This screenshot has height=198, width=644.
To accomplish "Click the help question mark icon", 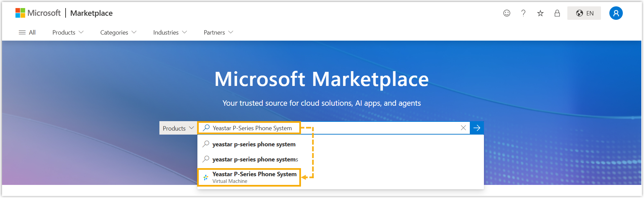I will pos(523,13).
